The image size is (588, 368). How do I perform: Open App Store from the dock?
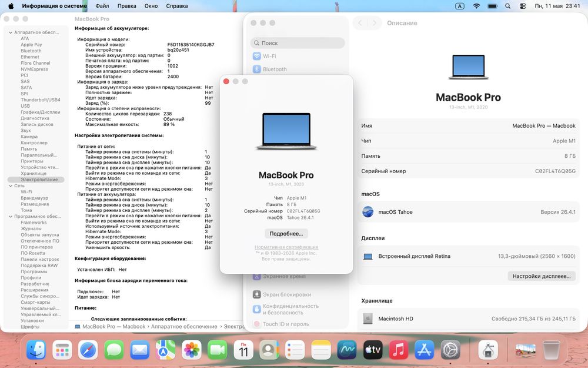(x=424, y=350)
